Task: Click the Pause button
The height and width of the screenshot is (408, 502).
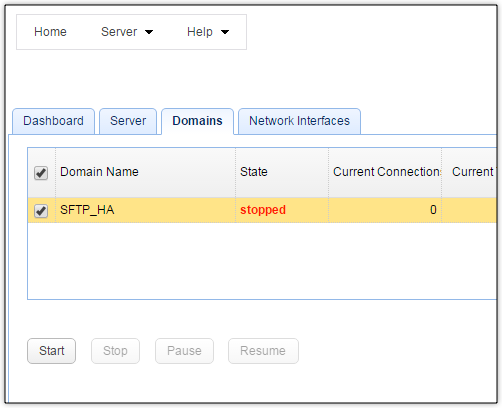Action: [x=184, y=351]
